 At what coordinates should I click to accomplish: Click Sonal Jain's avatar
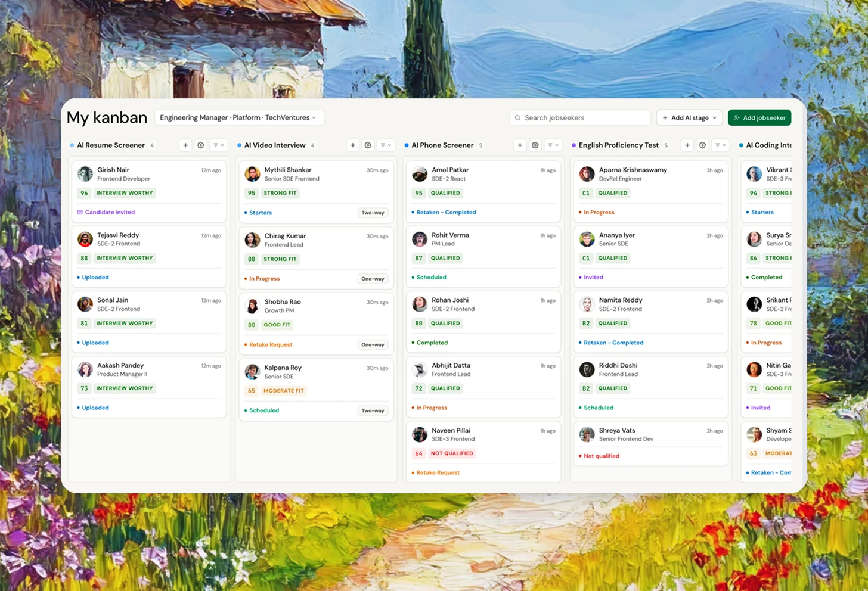tap(85, 304)
